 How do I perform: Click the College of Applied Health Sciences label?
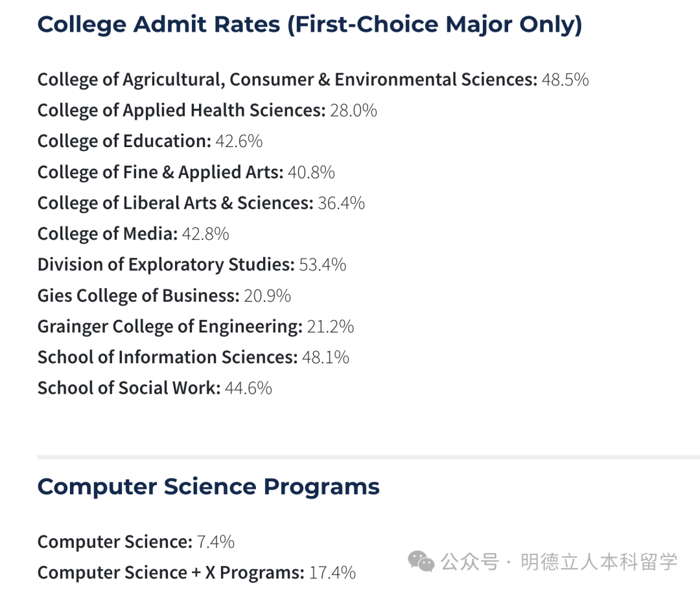coord(181,110)
